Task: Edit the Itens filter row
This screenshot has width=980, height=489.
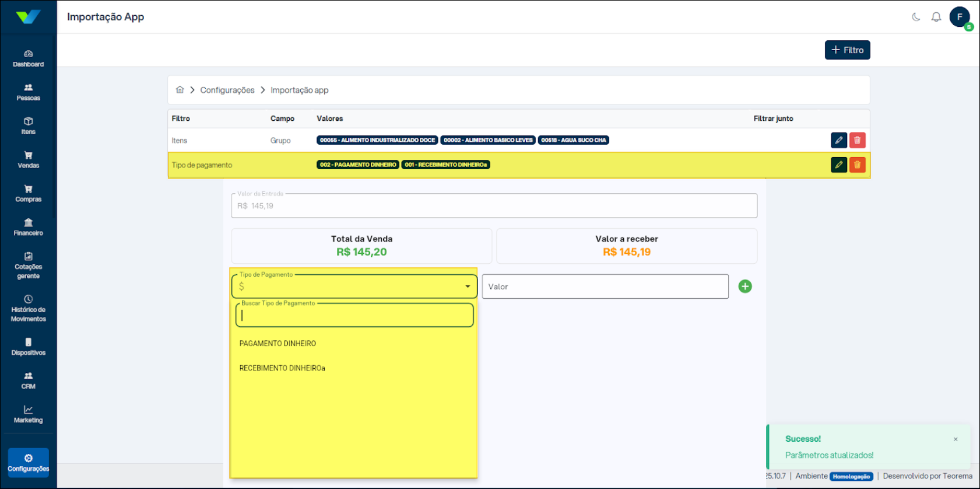Action: tap(838, 140)
